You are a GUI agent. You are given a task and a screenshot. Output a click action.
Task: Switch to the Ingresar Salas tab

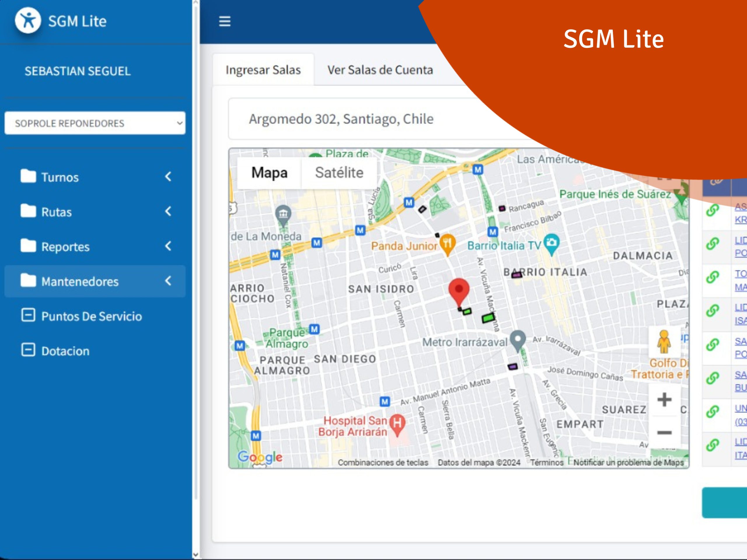[x=263, y=70]
